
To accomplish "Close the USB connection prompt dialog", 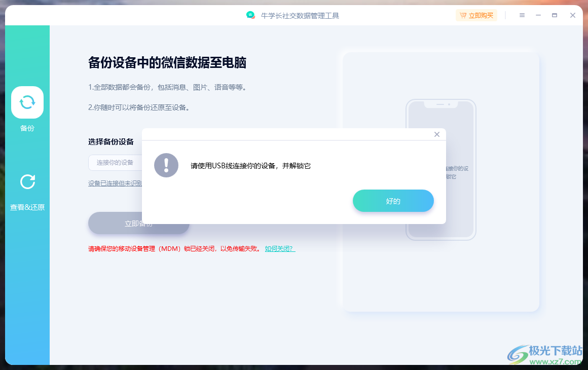I will click(437, 134).
